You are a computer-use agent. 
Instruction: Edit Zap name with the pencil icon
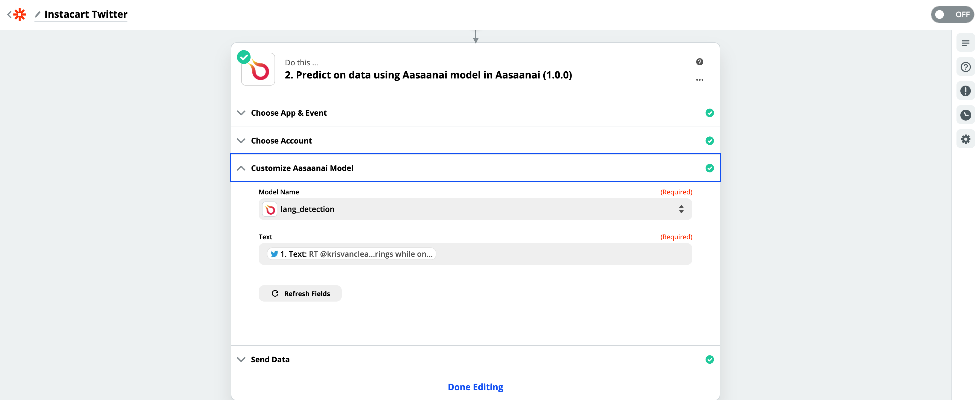point(38,14)
